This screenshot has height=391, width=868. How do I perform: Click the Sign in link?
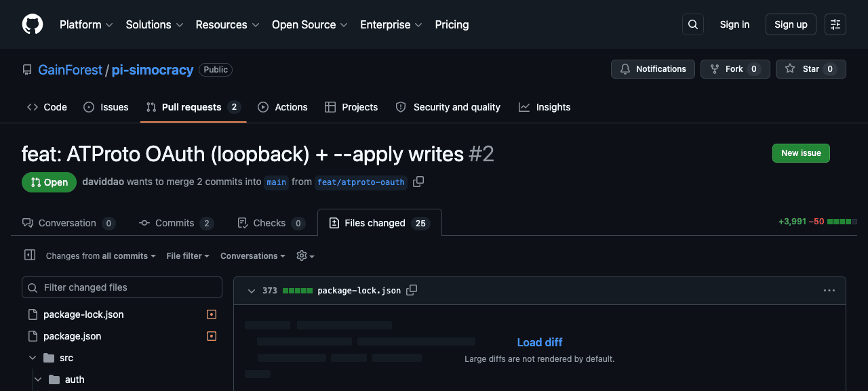point(734,24)
